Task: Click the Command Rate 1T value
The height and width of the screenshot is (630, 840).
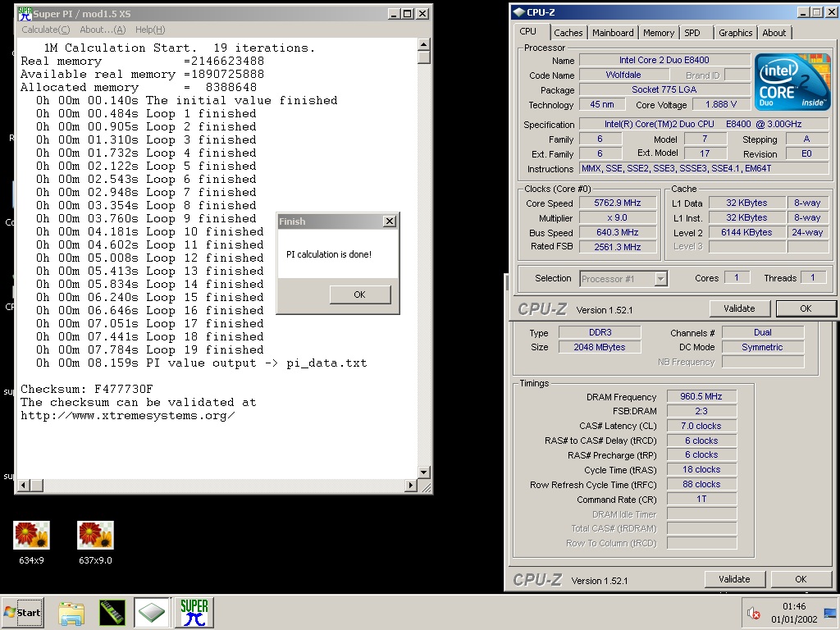Action: [701, 500]
